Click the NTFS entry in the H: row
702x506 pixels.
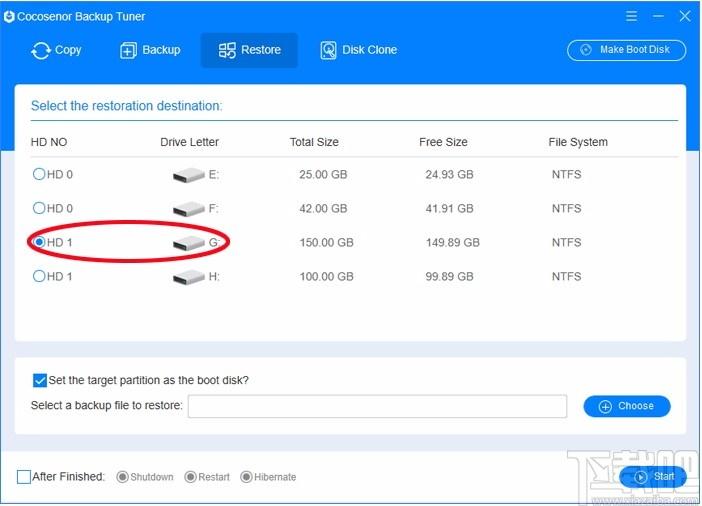tap(566, 277)
